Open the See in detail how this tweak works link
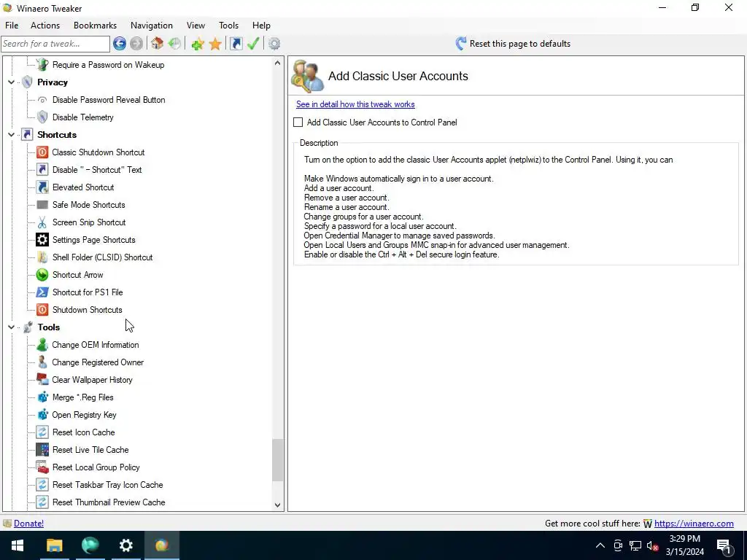Screen dimensions: 747x560 [355, 104]
